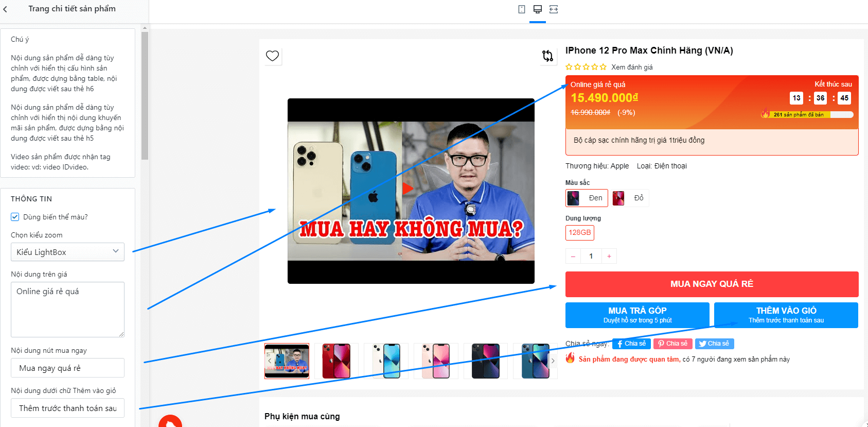Select the black iPhone thumbnail

click(486, 361)
